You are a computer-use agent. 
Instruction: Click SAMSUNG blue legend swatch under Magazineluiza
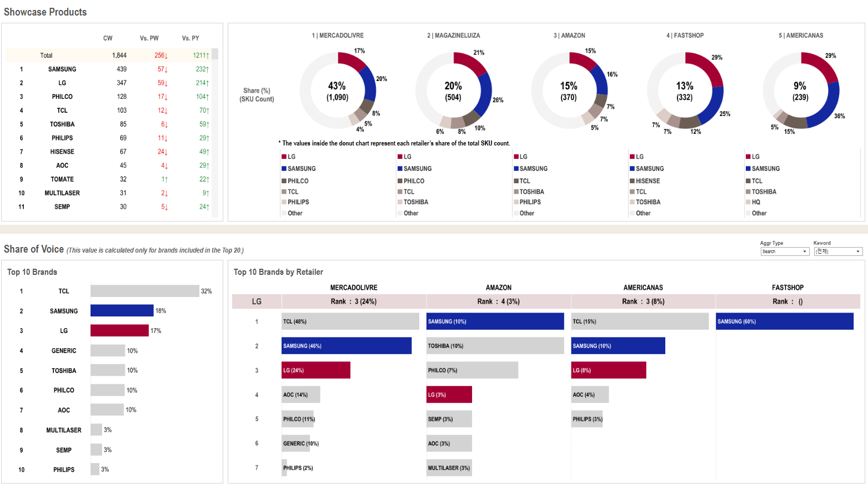click(400, 169)
